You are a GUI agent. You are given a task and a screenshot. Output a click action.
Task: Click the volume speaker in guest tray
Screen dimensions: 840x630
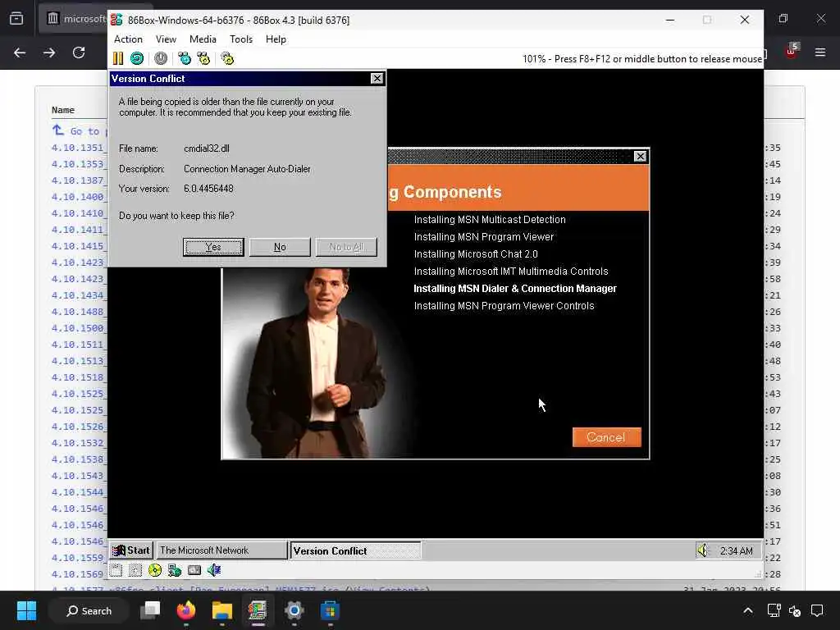702,550
